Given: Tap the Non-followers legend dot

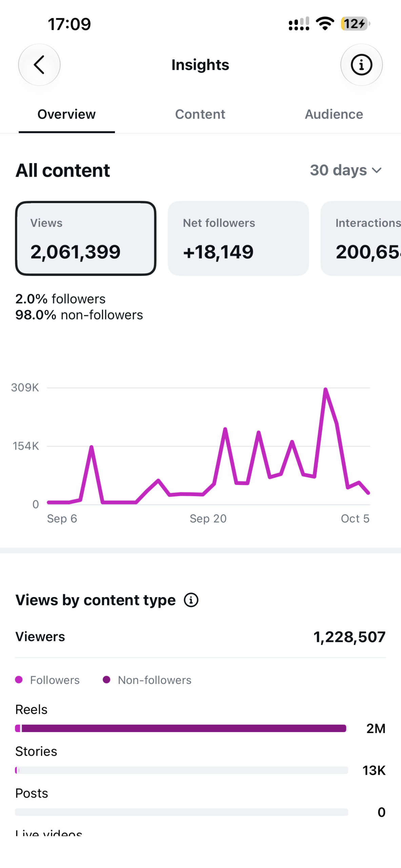Looking at the screenshot, I should pyautogui.click(x=106, y=679).
